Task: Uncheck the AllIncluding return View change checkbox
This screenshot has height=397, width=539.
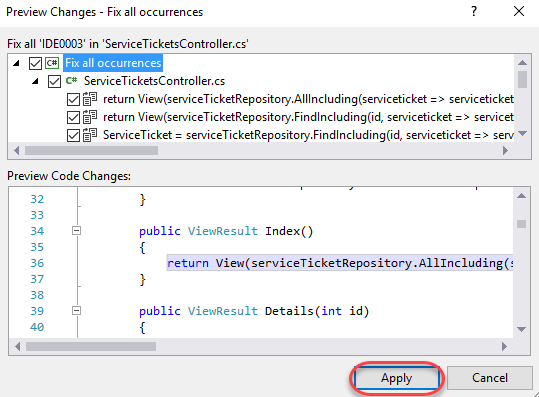Action: tap(73, 100)
